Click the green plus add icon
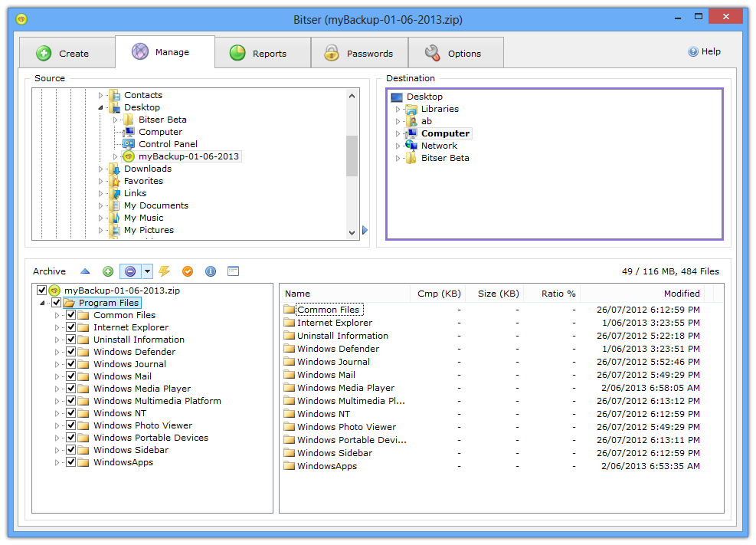 click(x=108, y=271)
